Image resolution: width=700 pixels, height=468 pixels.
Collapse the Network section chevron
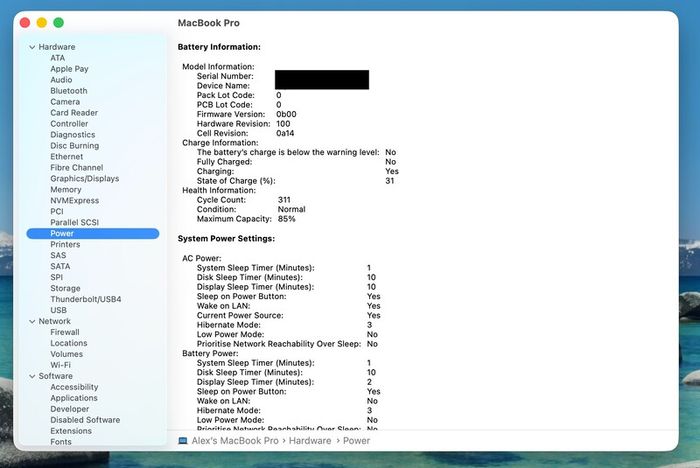pyautogui.click(x=32, y=321)
